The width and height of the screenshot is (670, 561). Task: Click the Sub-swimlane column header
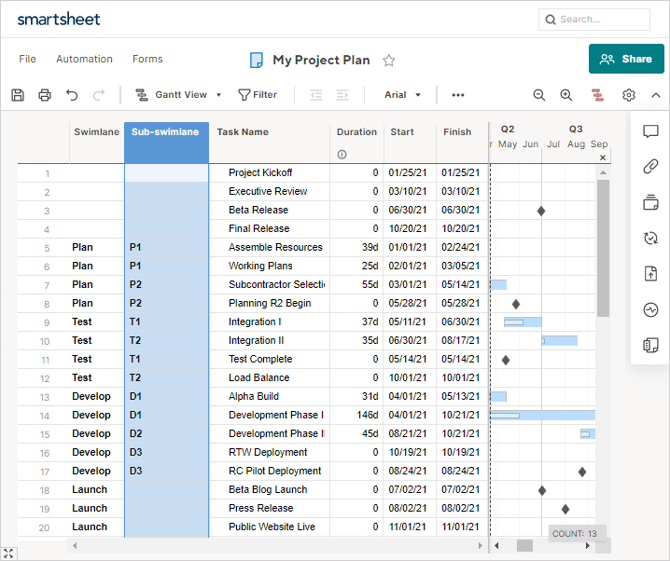click(x=166, y=132)
